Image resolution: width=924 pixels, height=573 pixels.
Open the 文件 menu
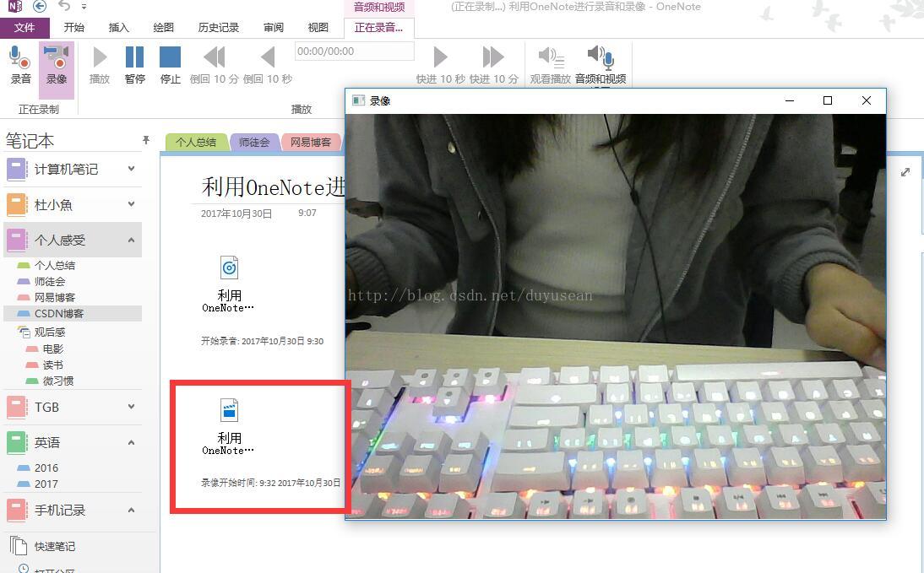coord(24,28)
